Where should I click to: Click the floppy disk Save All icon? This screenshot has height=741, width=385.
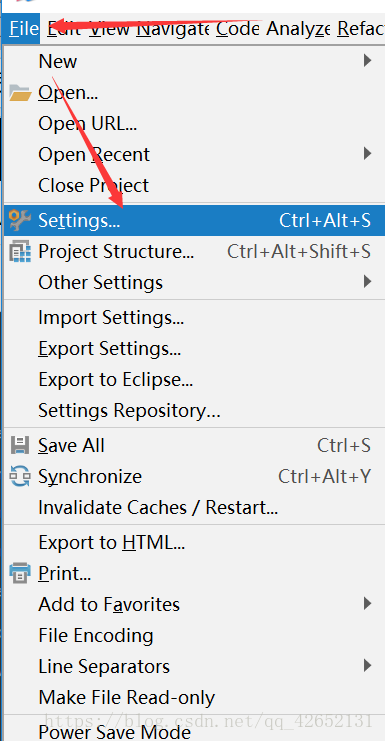tap(20, 446)
